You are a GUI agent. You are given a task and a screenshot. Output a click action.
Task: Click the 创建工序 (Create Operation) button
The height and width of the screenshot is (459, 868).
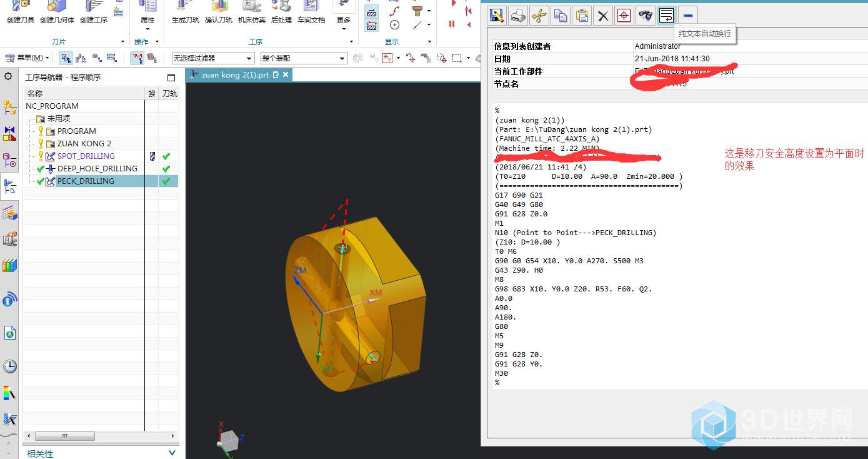(94, 12)
